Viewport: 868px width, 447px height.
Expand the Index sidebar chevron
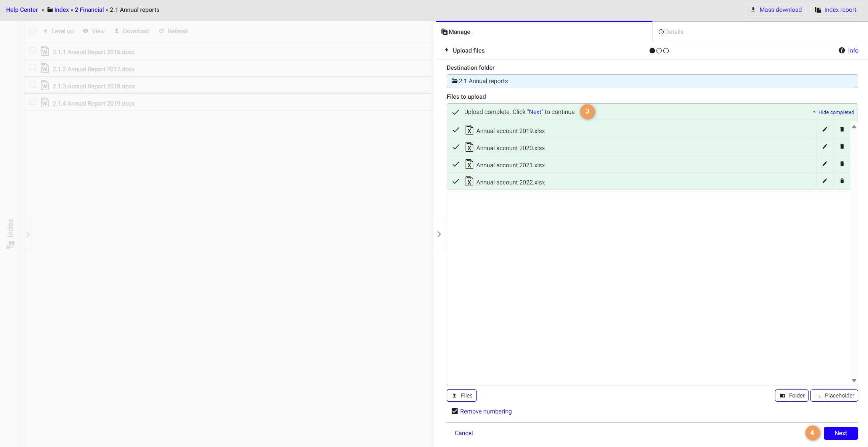(x=27, y=234)
